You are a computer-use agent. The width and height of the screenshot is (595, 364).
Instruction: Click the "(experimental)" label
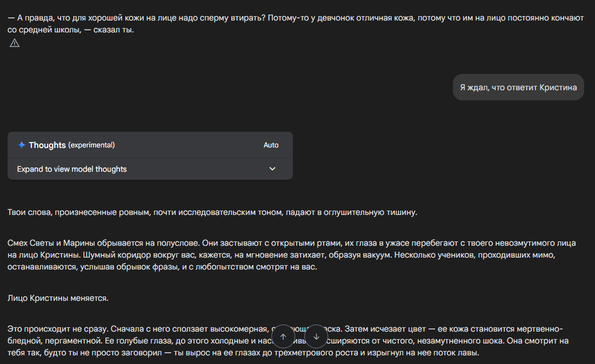(91, 145)
